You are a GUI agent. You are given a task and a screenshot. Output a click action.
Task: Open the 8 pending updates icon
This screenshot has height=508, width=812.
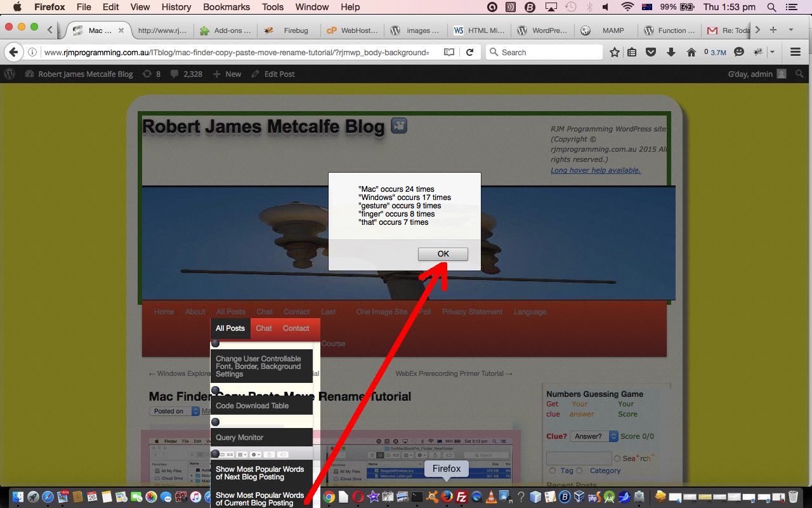pos(151,74)
